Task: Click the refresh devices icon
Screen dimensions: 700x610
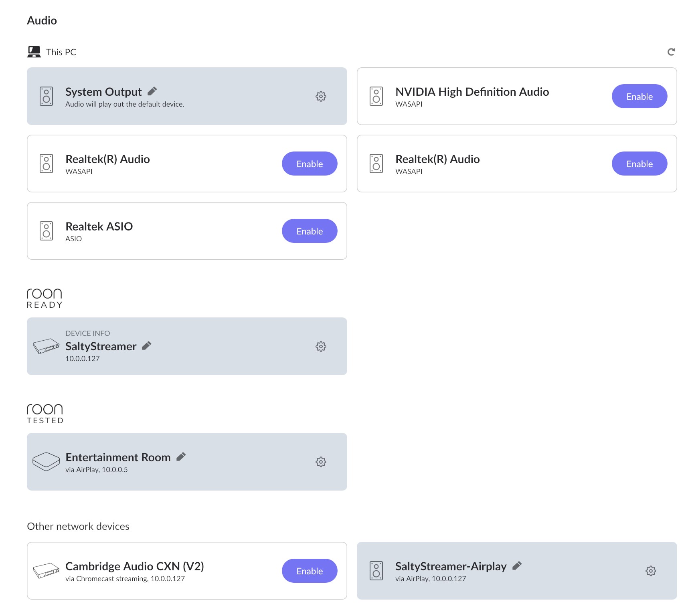Action: click(x=671, y=52)
